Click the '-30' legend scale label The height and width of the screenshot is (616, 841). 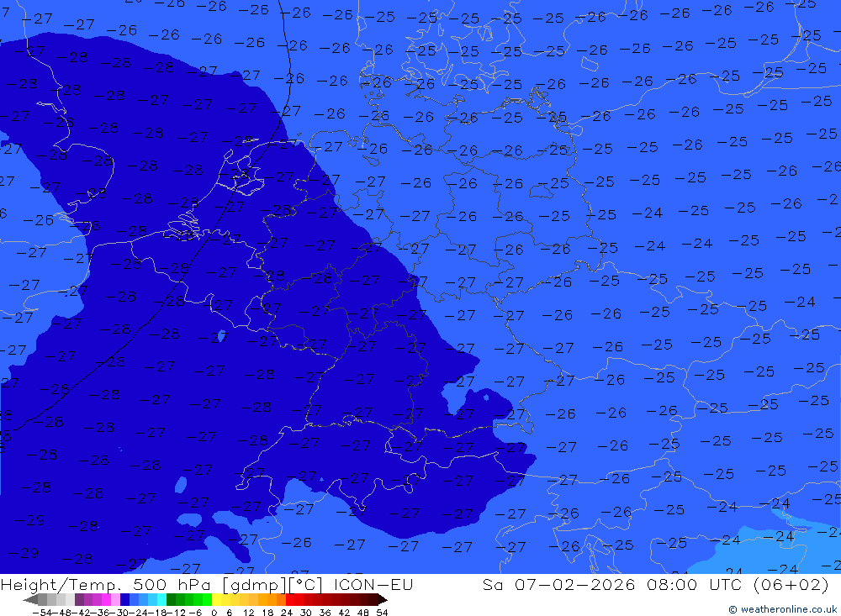click(119, 613)
